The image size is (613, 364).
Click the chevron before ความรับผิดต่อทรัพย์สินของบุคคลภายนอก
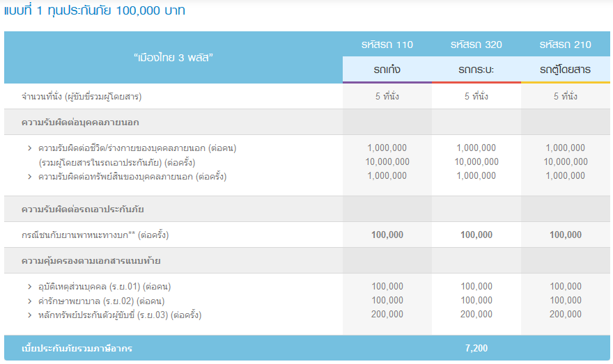tap(30, 177)
